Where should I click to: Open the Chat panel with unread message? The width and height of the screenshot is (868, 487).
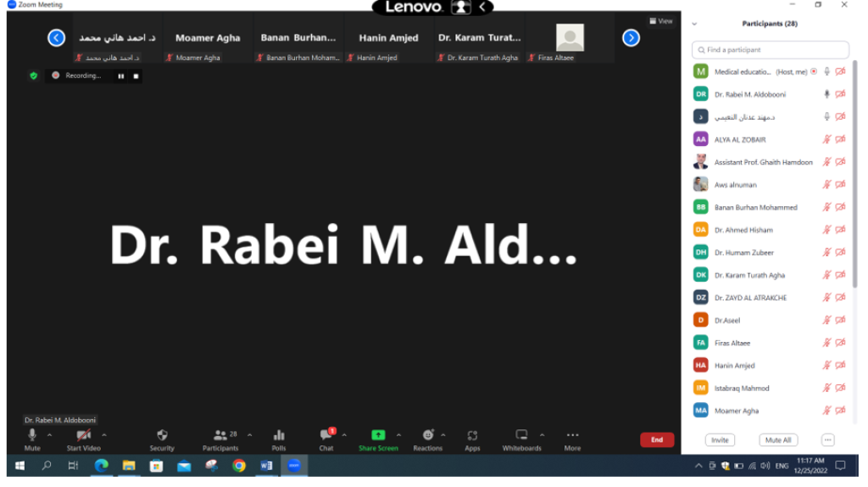[326, 437]
